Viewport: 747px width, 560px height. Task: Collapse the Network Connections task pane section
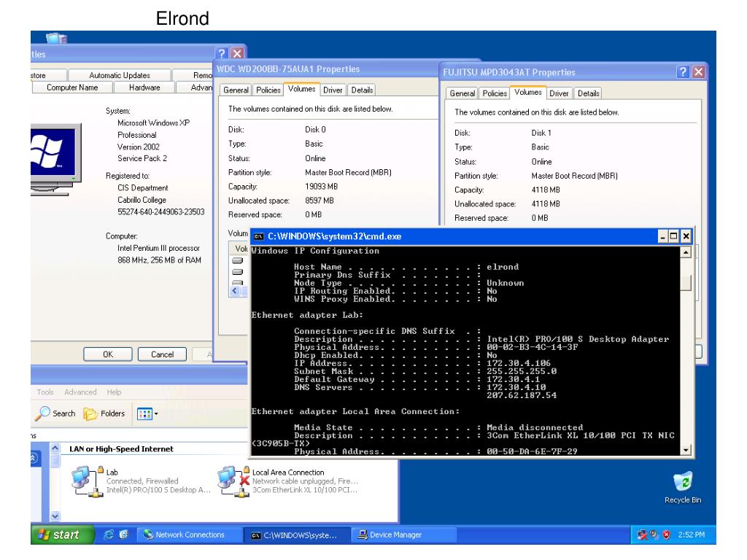tap(34, 459)
